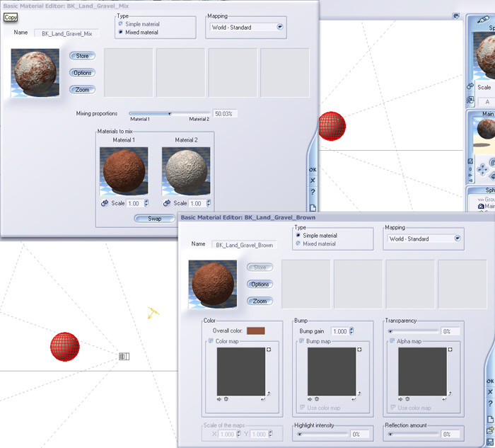The width and height of the screenshot is (495, 448).
Task: Swap Material 1 and Material 2
Action: click(x=155, y=219)
